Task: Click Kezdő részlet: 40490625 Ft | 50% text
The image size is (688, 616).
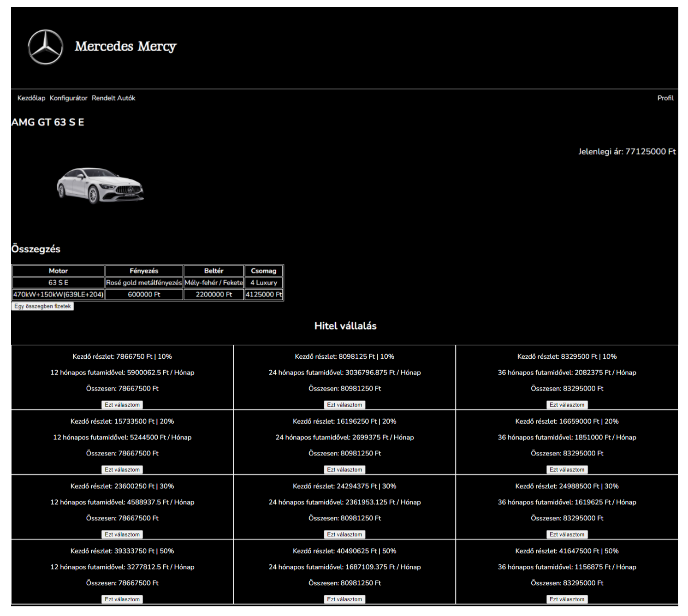Action: click(x=344, y=551)
